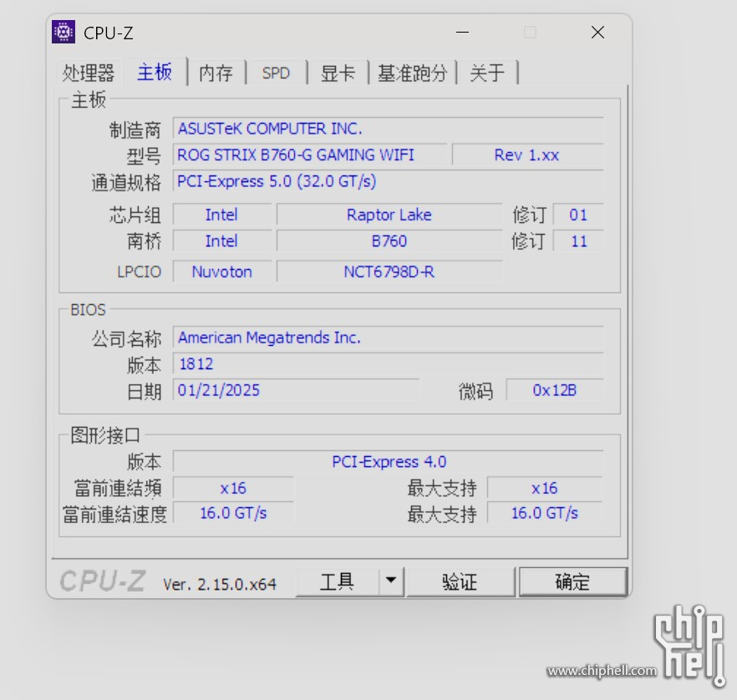Click BIOS date 01/21/2025
Screen dimensions: 737x700
296,390
